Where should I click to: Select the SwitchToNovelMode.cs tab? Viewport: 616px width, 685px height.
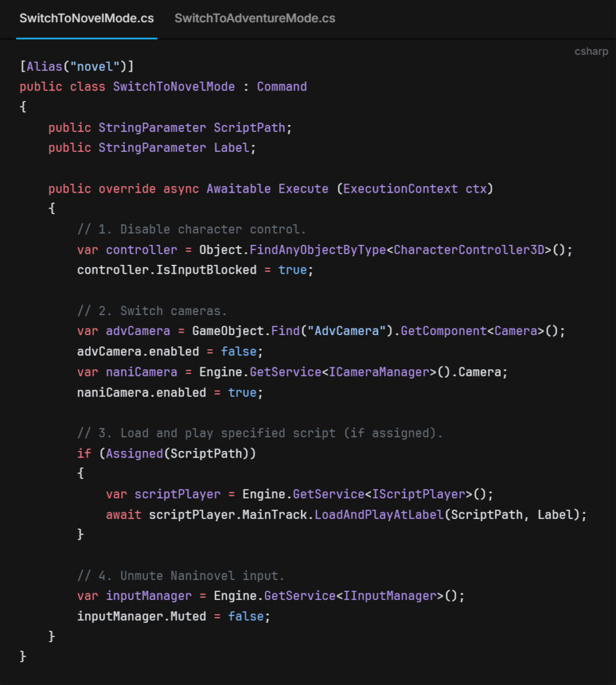click(86, 18)
